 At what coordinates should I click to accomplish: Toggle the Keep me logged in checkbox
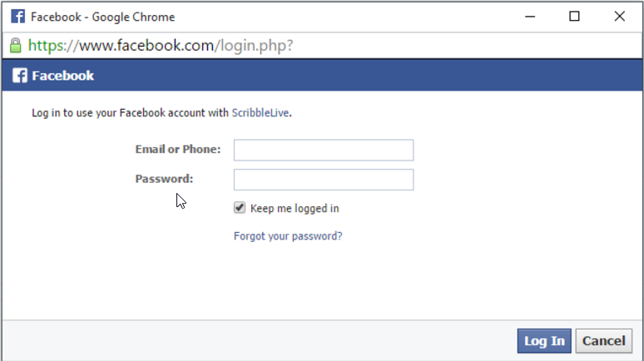coord(240,208)
